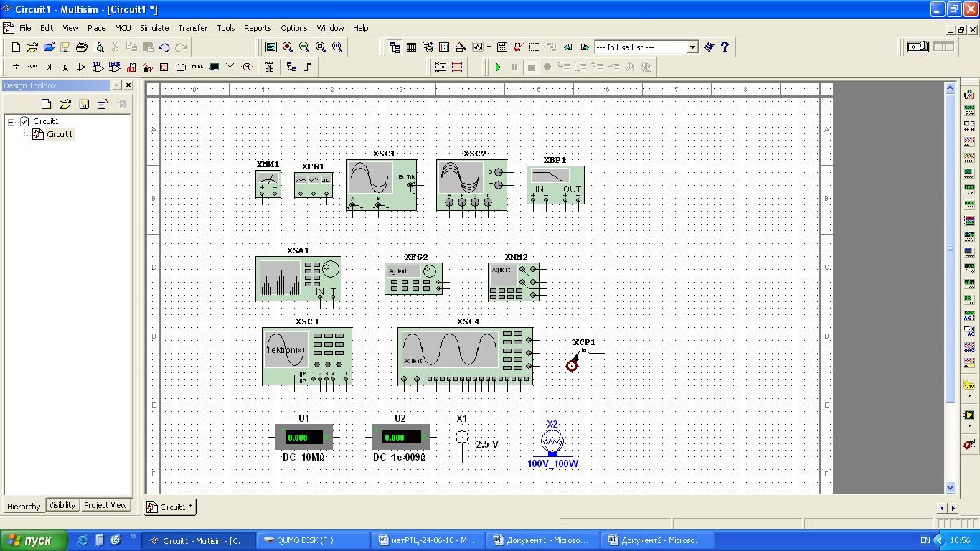Place an RF antenna component

pyautogui.click(x=230, y=67)
